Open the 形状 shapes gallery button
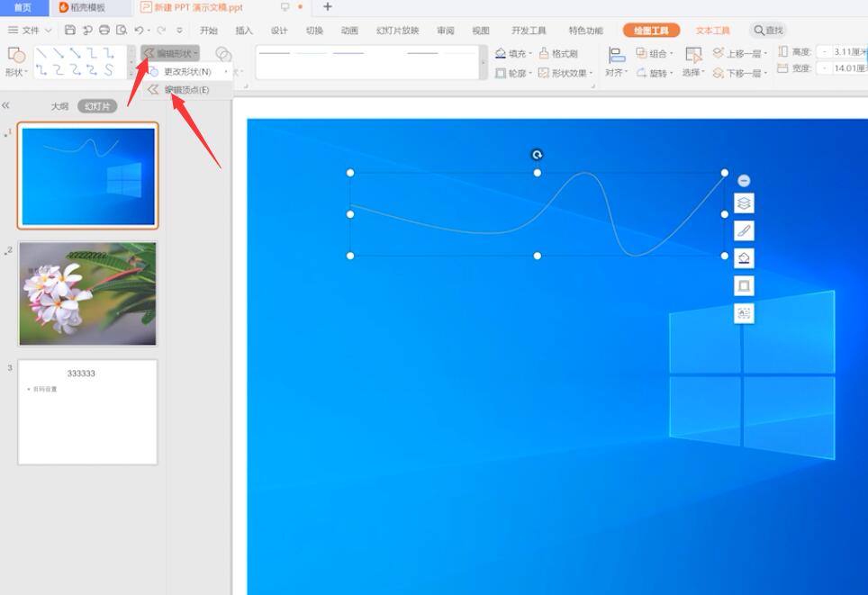 point(16,62)
